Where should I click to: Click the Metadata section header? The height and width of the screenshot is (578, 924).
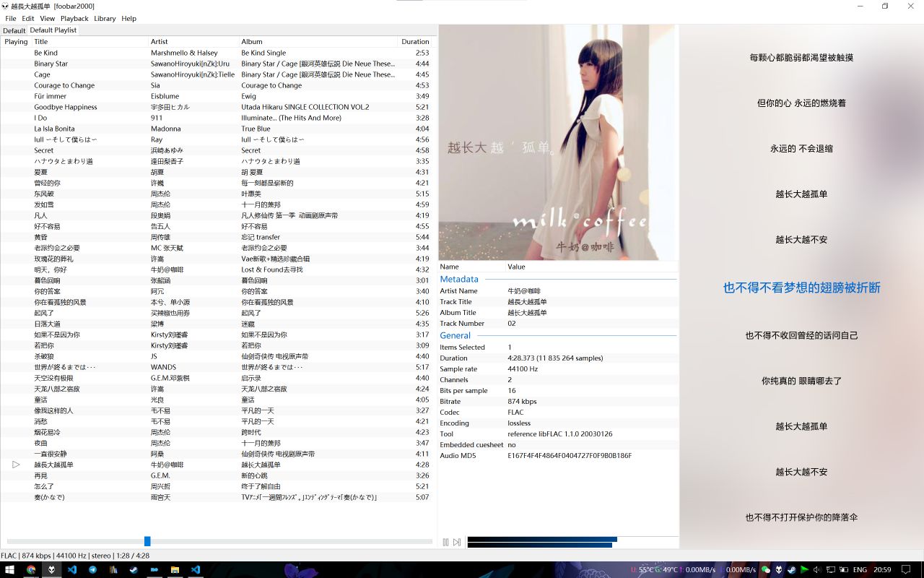459,279
